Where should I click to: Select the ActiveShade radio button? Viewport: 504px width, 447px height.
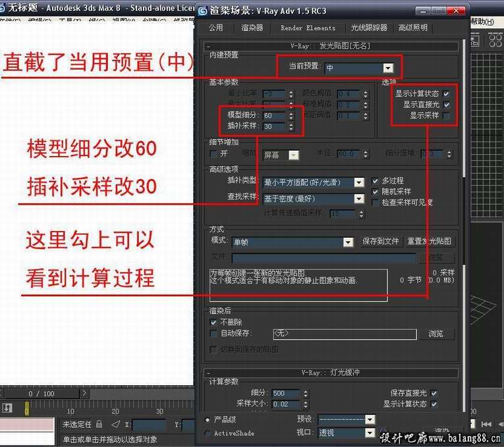208,433
